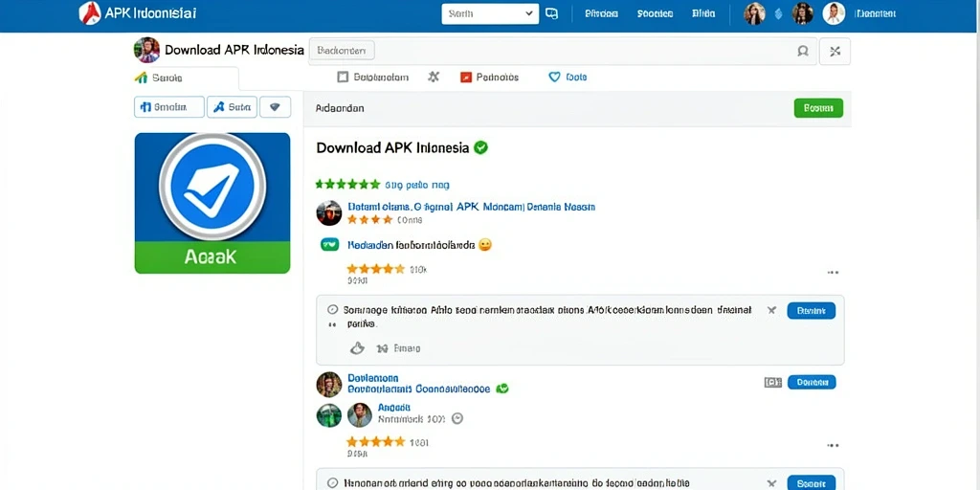Open the white-background man avatar in header

[834, 13]
